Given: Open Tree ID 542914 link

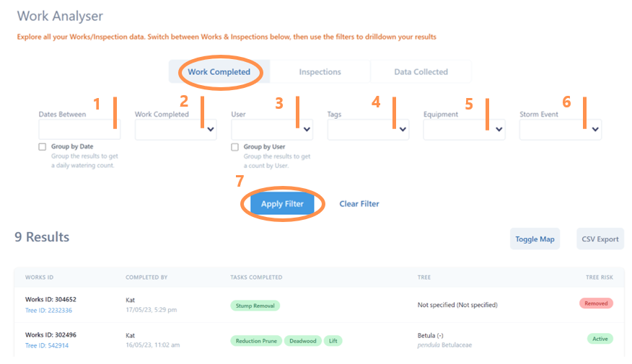Looking at the screenshot, I should (x=47, y=346).
